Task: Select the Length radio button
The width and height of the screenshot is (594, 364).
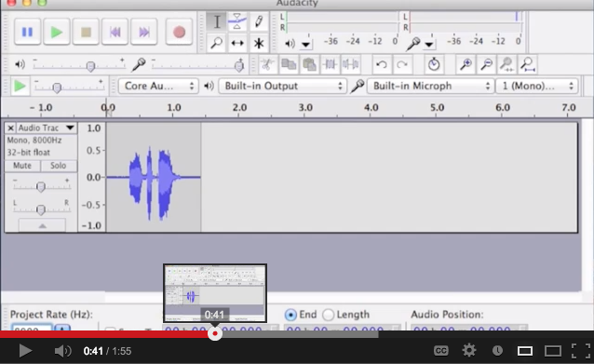Action: 328,315
